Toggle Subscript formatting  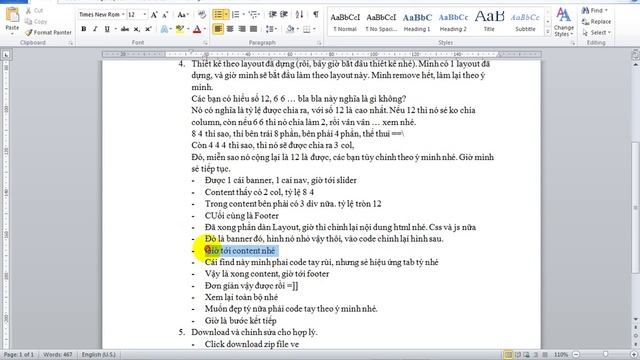click(137, 29)
